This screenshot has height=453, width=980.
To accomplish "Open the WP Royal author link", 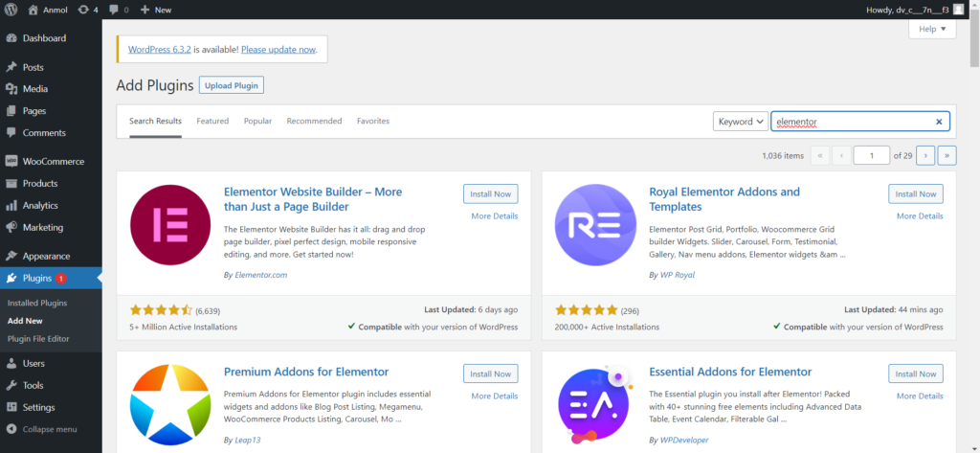I will pyautogui.click(x=678, y=275).
